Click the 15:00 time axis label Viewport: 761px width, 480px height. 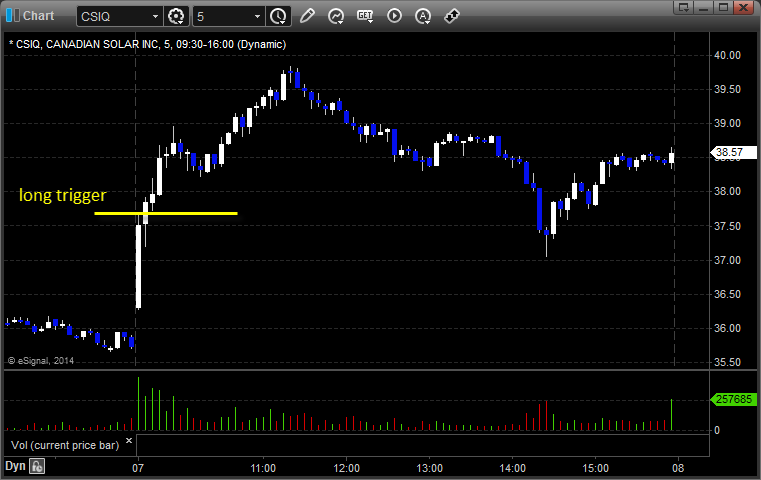[x=596, y=468]
